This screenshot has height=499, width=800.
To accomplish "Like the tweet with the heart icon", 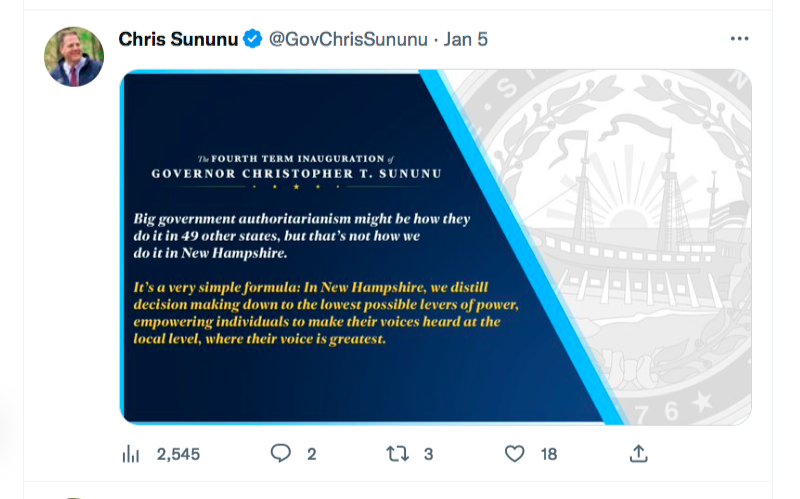I will coord(514,453).
